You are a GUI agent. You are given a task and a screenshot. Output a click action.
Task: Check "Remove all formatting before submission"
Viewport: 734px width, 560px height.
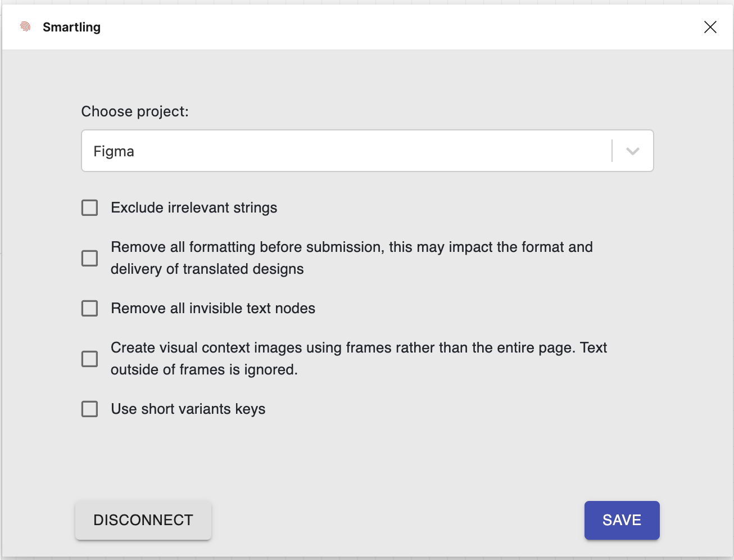click(x=89, y=258)
